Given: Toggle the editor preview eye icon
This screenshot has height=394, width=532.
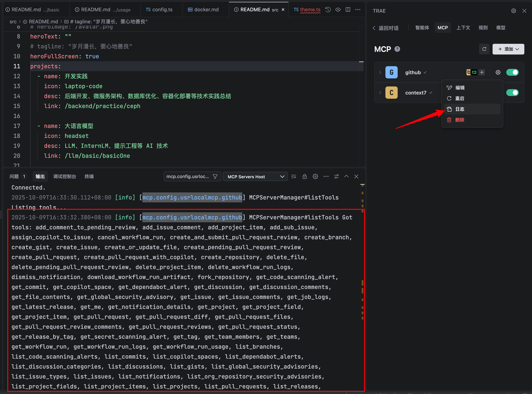Looking at the screenshot, I should coord(338,10).
